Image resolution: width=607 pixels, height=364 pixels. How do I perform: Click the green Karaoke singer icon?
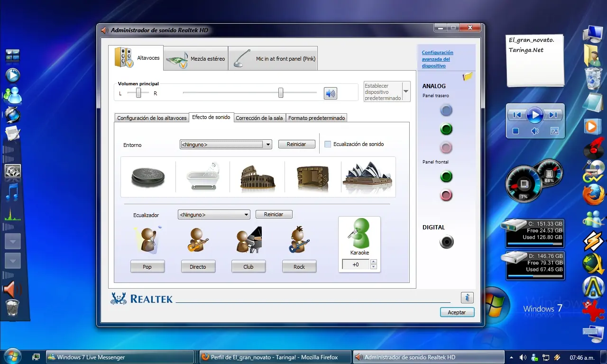(x=359, y=233)
